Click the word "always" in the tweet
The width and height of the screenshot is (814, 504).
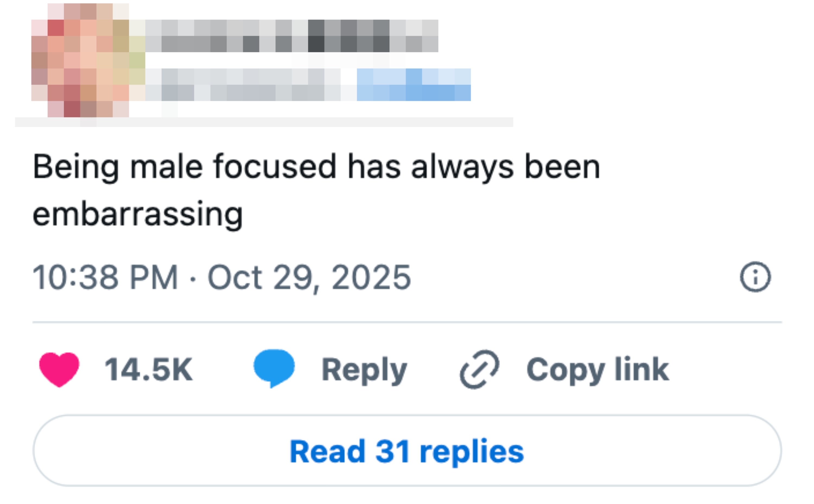462,167
